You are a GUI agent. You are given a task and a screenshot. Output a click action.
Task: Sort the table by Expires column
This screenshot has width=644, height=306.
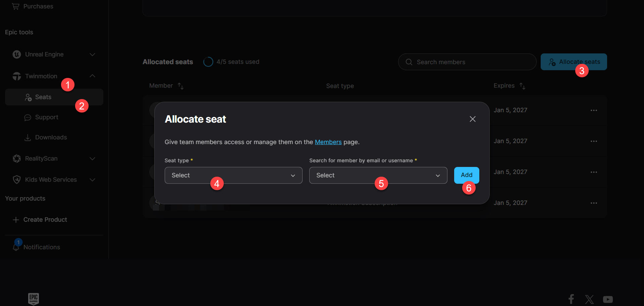(522, 86)
